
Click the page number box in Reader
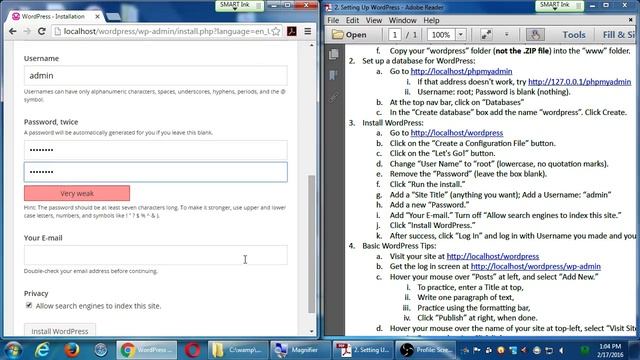(x=394, y=35)
